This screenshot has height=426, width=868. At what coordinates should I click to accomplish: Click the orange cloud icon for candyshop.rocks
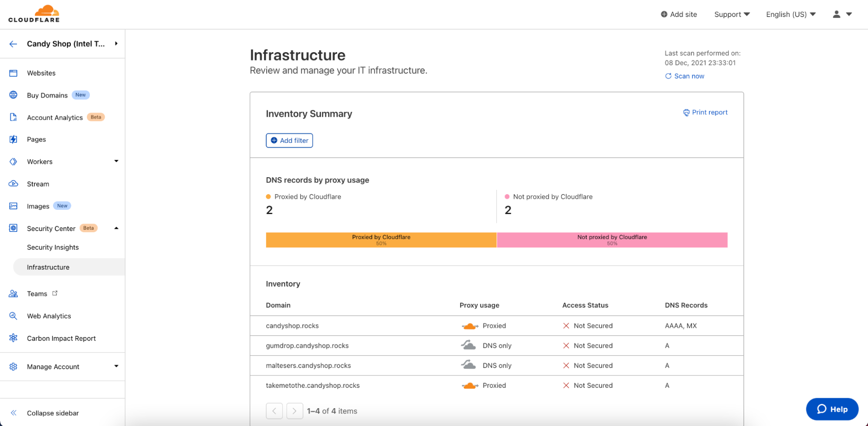point(470,326)
